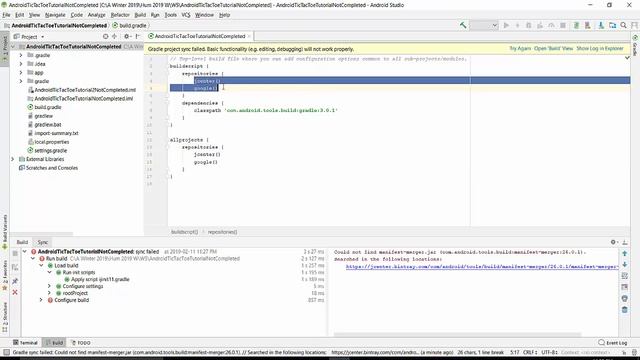Click the breadcrumb 'buildscript{}'
640x360 pixels.
pyautogui.click(x=184, y=232)
